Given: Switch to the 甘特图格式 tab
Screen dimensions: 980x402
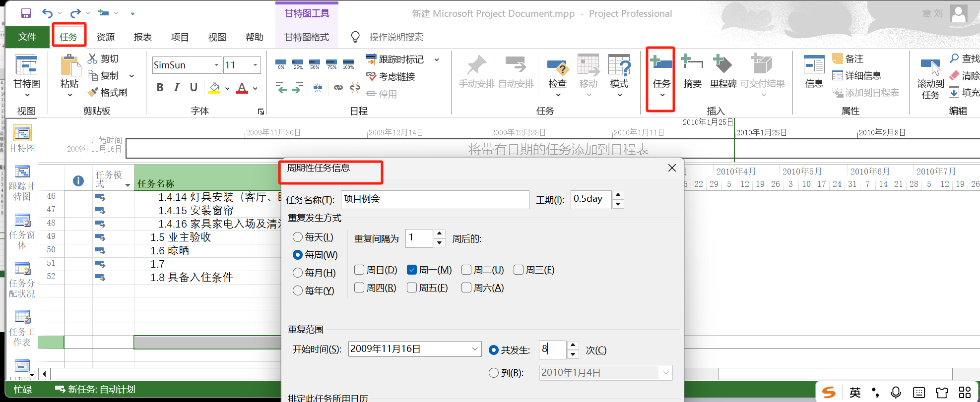Looking at the screenshot, I should pyautogui.click(x=306, y=37).
